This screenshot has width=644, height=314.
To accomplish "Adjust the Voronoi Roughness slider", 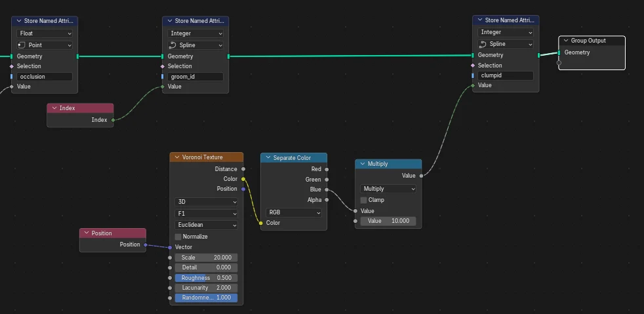I will 206,278.
